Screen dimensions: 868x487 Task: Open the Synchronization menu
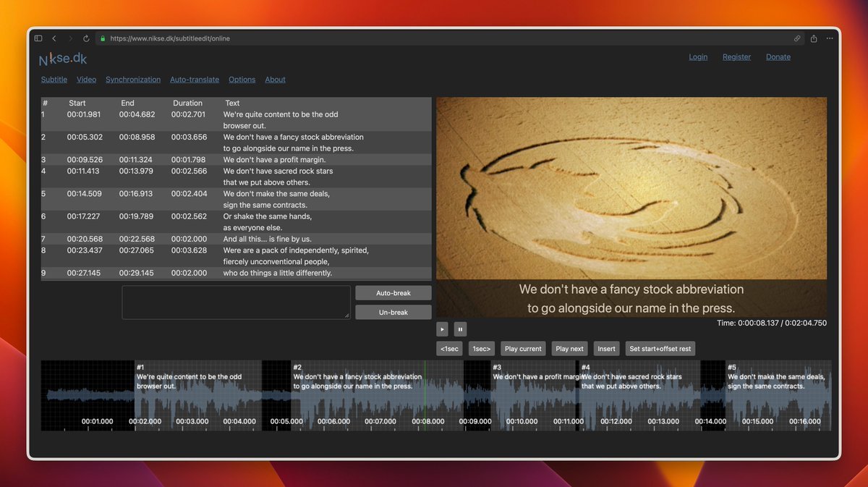click(133, 80)
